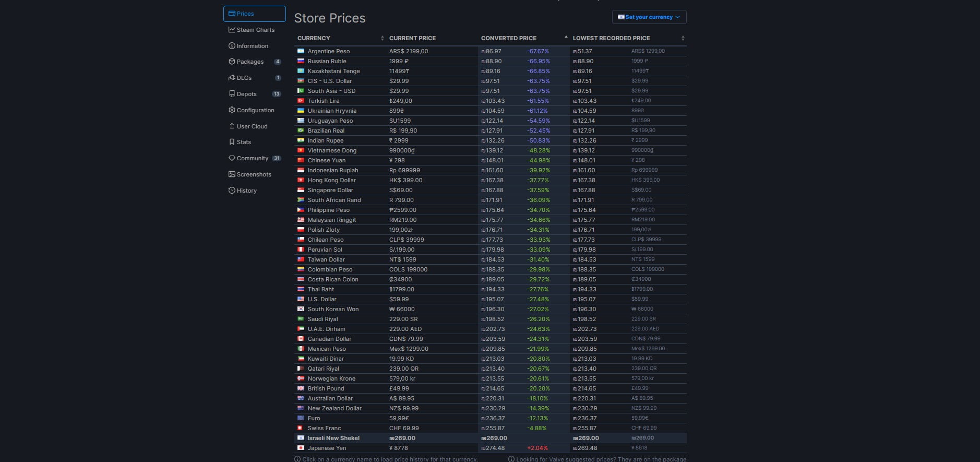Open the Configuration gear section
The height and width of the screenshot is (462, 980).
(255, 110)
